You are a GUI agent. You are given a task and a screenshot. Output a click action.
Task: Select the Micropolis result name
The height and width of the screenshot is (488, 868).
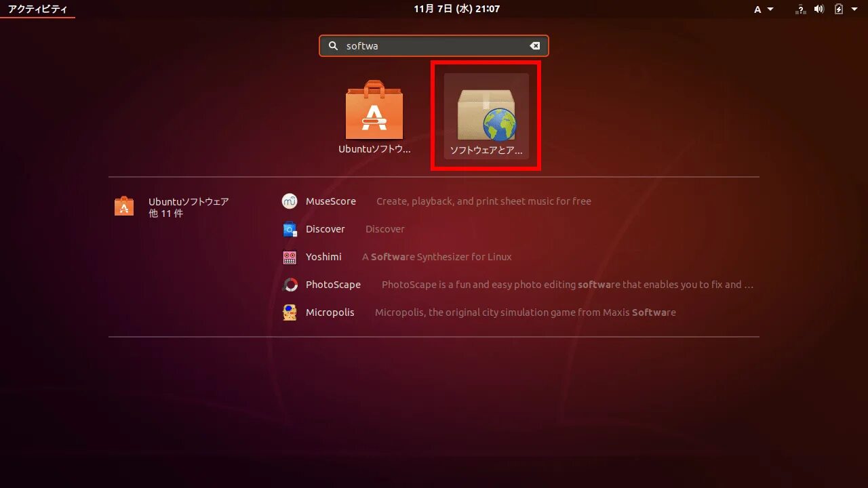click(x=330, y=312)
